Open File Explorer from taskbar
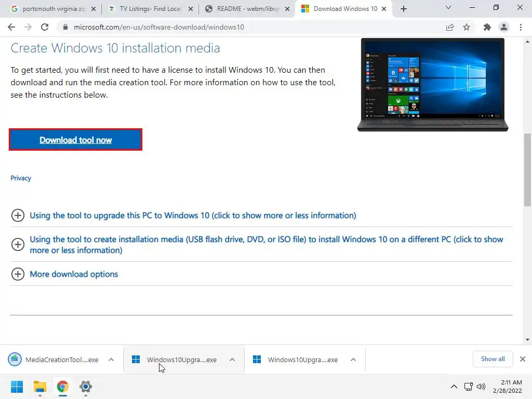The height and width of the screenshot is (399, 532). [39, 387]
